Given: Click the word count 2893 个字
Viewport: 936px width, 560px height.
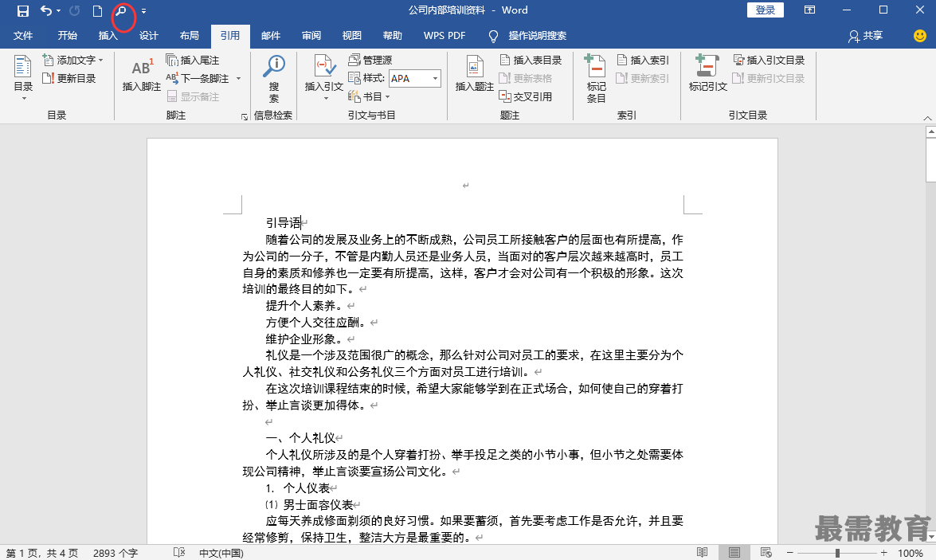Looking at the screenshot, I should click(116, 554).
